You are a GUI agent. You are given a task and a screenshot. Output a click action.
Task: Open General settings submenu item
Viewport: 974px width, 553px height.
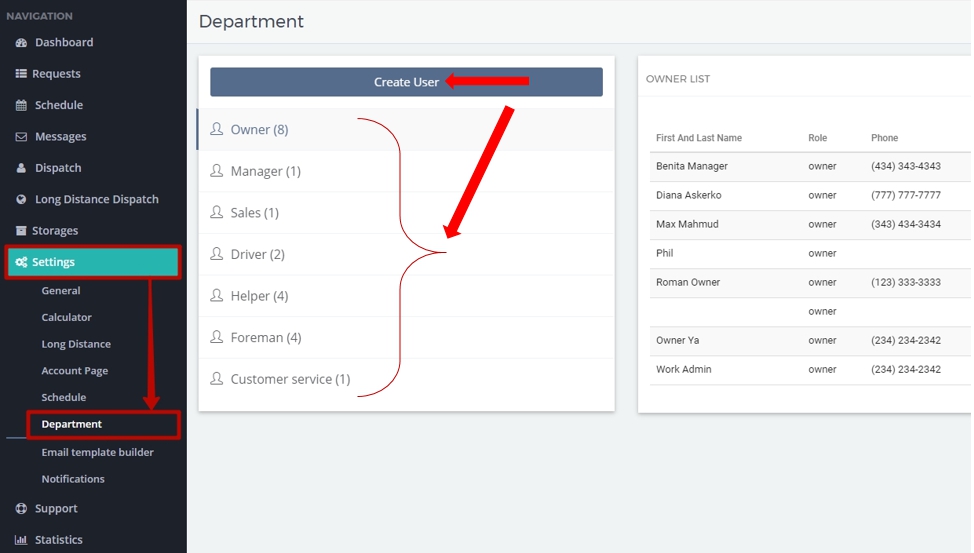(61, 291)
